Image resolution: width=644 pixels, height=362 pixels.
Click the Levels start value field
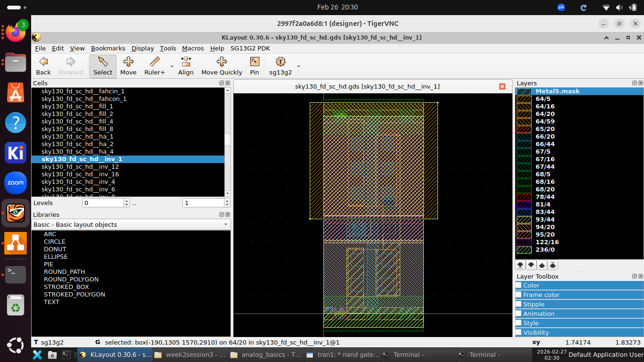click(x=102, y=203)
